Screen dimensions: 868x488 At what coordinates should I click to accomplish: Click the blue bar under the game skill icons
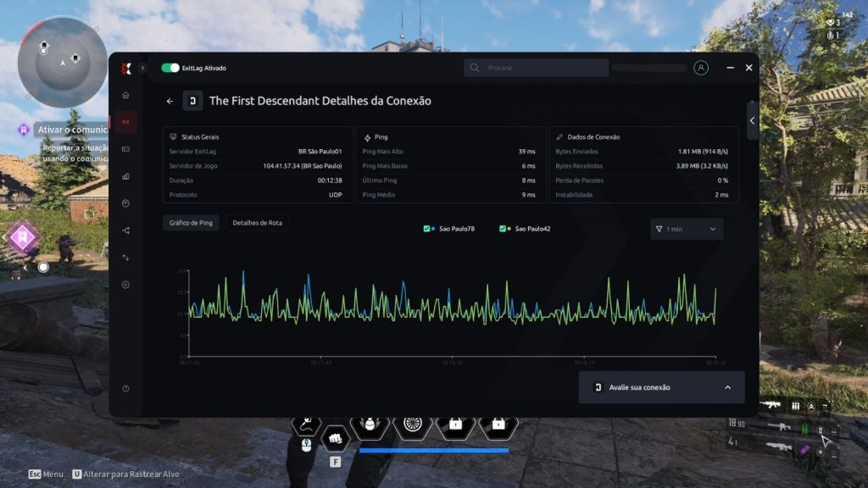click(x=434, y=451)
